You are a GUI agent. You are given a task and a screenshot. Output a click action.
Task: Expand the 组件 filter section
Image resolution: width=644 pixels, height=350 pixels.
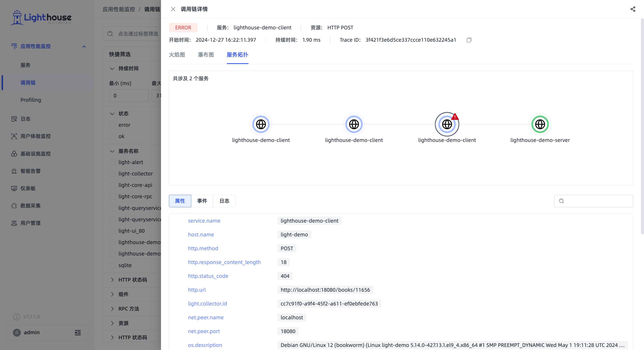point(112,295)
